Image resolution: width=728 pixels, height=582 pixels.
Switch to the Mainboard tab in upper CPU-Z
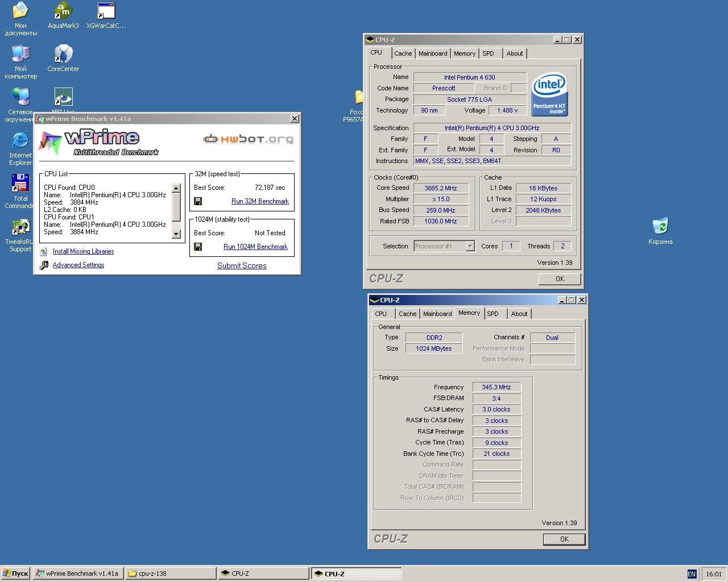pyautogui.click(x=433, y=53)
